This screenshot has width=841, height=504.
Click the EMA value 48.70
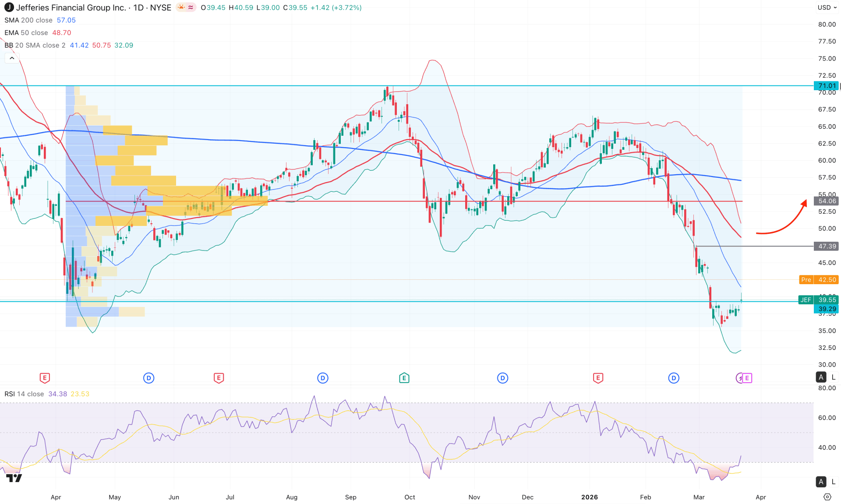[62, 33]
